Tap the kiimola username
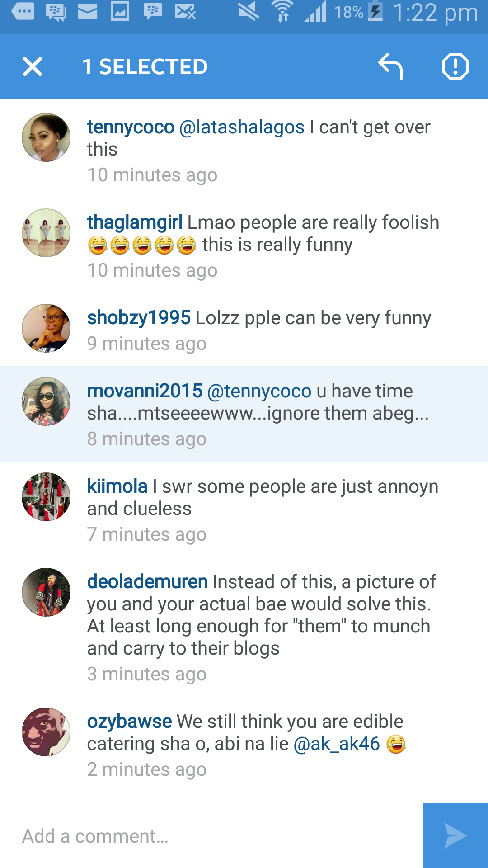This screenshot has width=488, height=868. click(117, 486)
